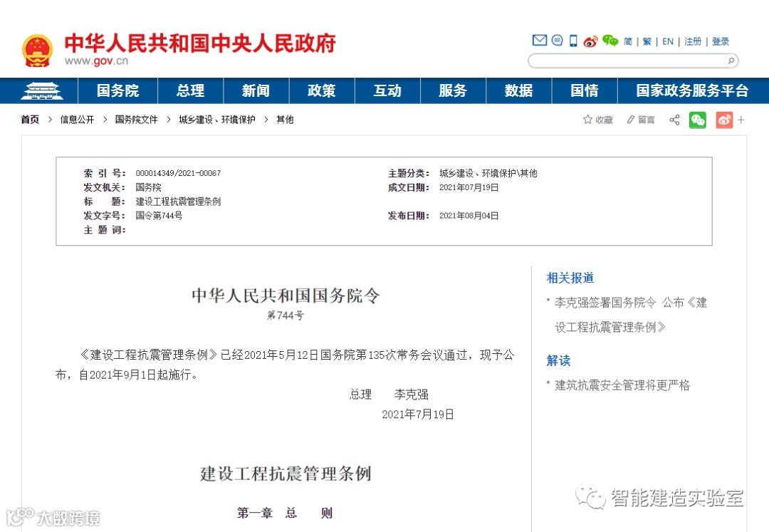Click the chat bubble icon in header
Image resolution: width=769 pixels, height=532 pixels.
coord(557,40)
